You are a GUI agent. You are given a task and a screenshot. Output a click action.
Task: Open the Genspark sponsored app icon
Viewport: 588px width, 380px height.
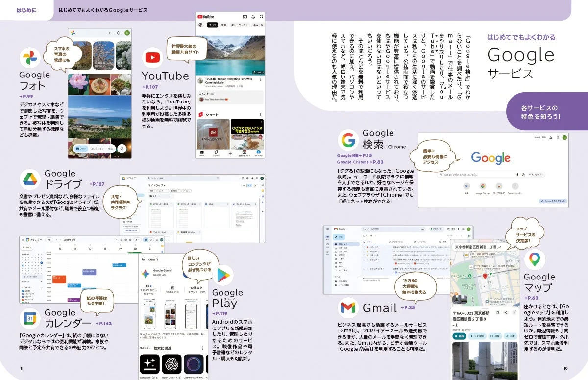pyautogui.click(x=149, y=364)
